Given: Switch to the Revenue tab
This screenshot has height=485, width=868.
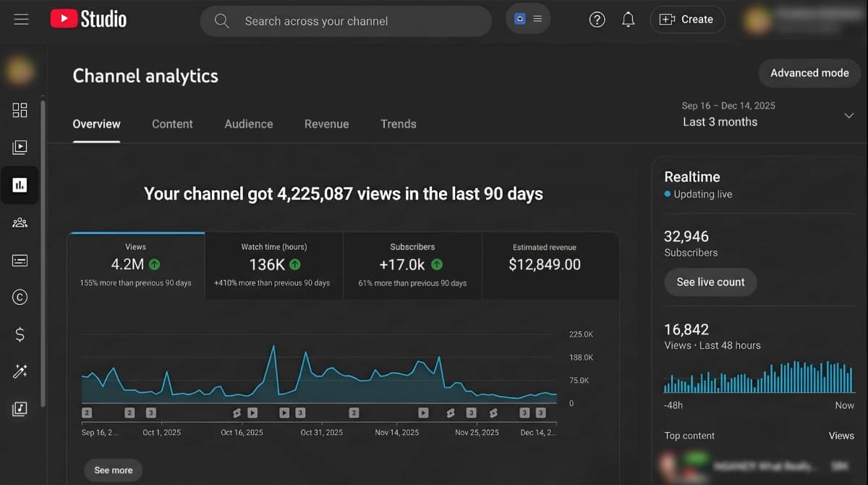Looking at the screenshot, I should coord(326,124).
